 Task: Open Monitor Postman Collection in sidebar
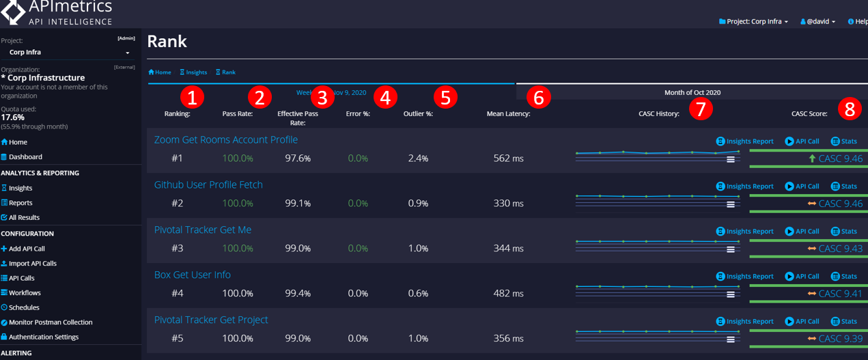pyautogui.click(x=47, y=322)
